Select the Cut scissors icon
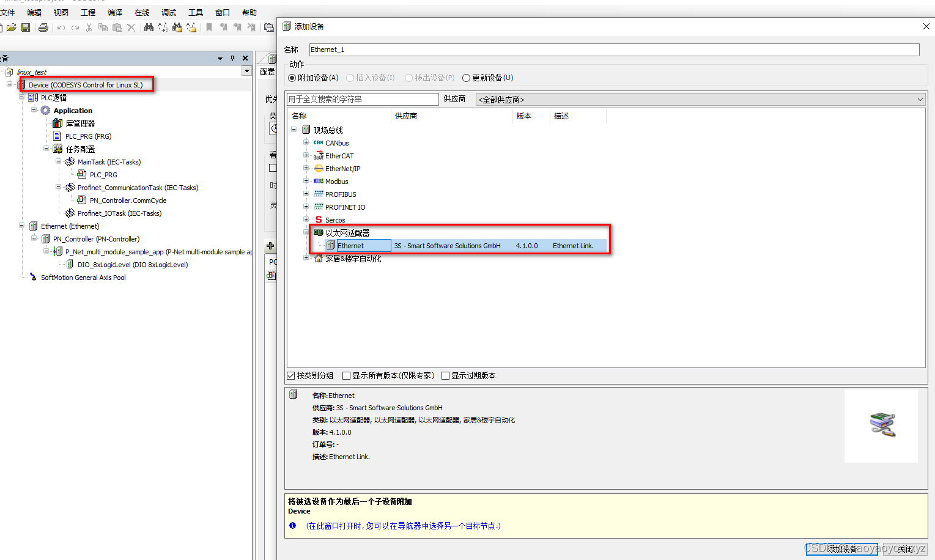Viewport: 935px width, 560px height. pyautogui.click(x=89, y=28)
